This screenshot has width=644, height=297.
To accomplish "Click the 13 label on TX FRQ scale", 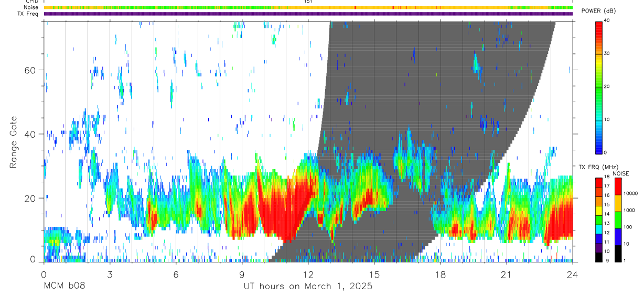I will click(606, 223).
